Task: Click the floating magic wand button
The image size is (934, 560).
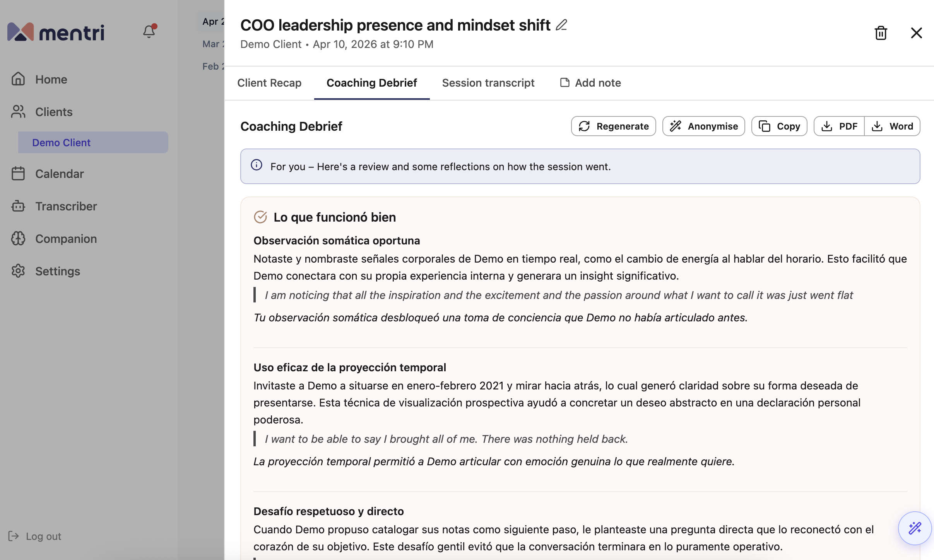Action: tap(915, 528)
